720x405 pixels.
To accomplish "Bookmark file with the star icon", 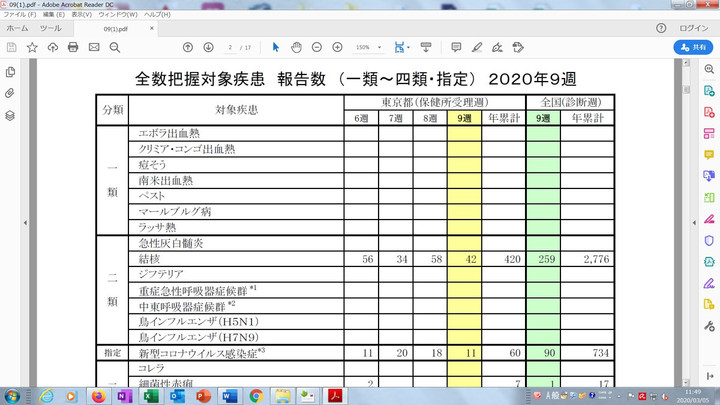I will (x=32, y=47).
